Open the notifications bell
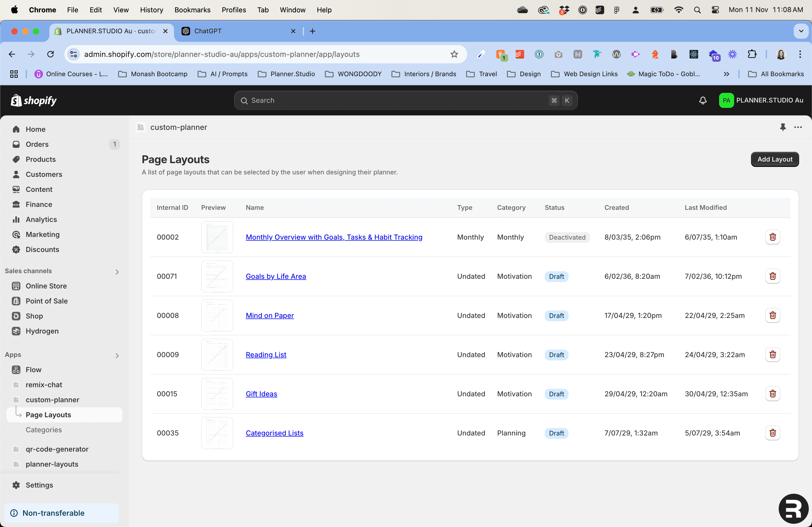This screenshot has height=527, width=812. (703, 100)
